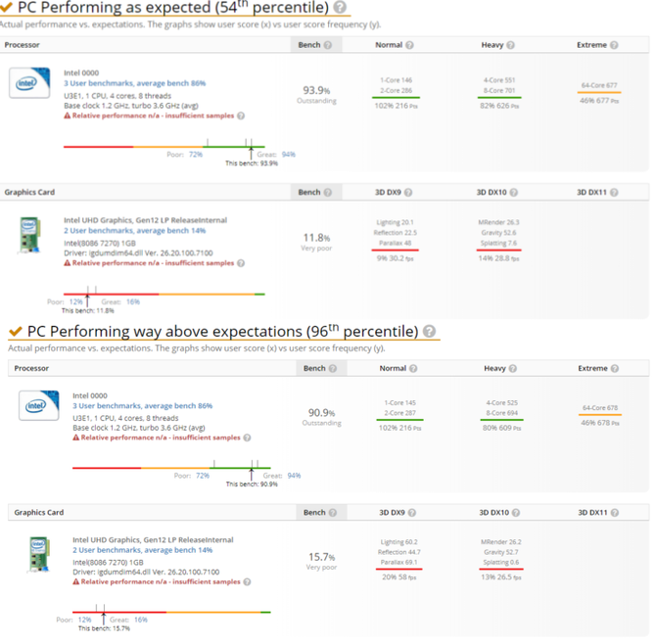Click help icon beside '54th percentile' heading
The image size is (656, 644).
click(x=340, y=8)
